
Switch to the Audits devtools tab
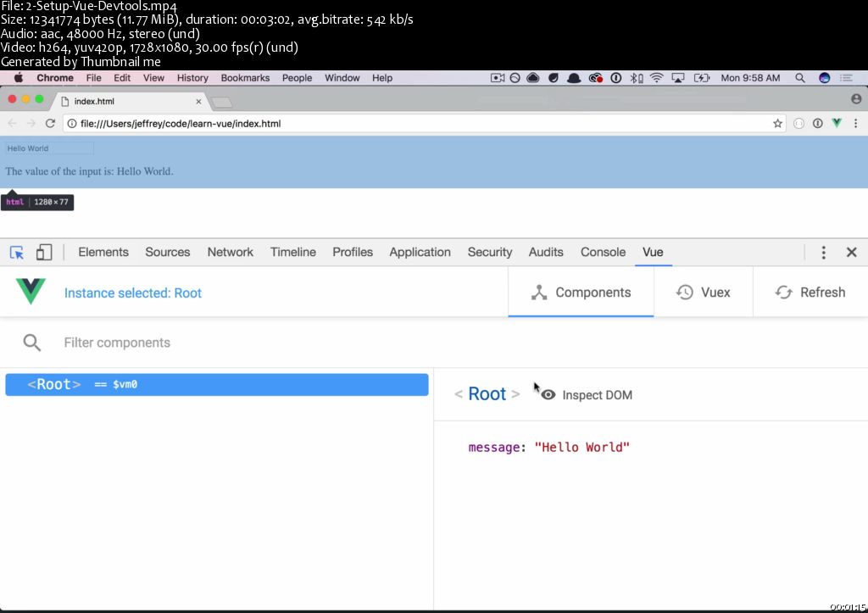coord(545,252)
